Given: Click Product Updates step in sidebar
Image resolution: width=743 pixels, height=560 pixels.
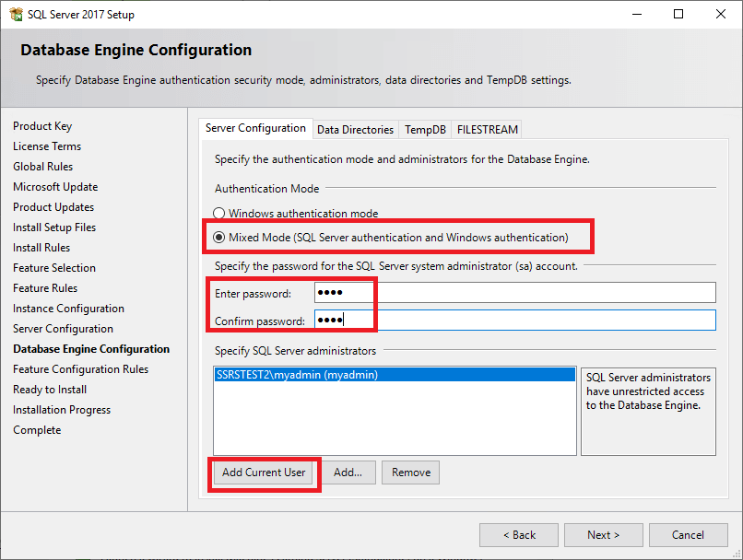Looking at the screenshot, I should tap(53, 207).
